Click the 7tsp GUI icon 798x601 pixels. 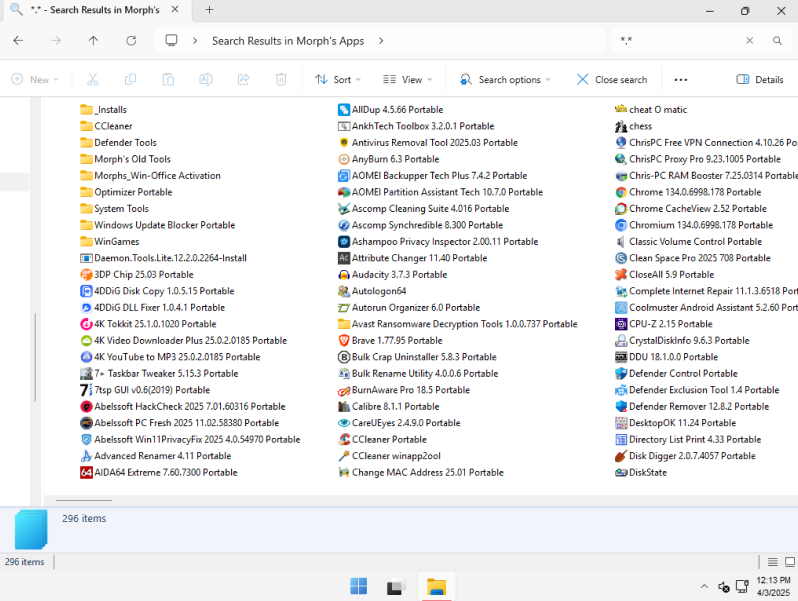click(x=86, y=390)
